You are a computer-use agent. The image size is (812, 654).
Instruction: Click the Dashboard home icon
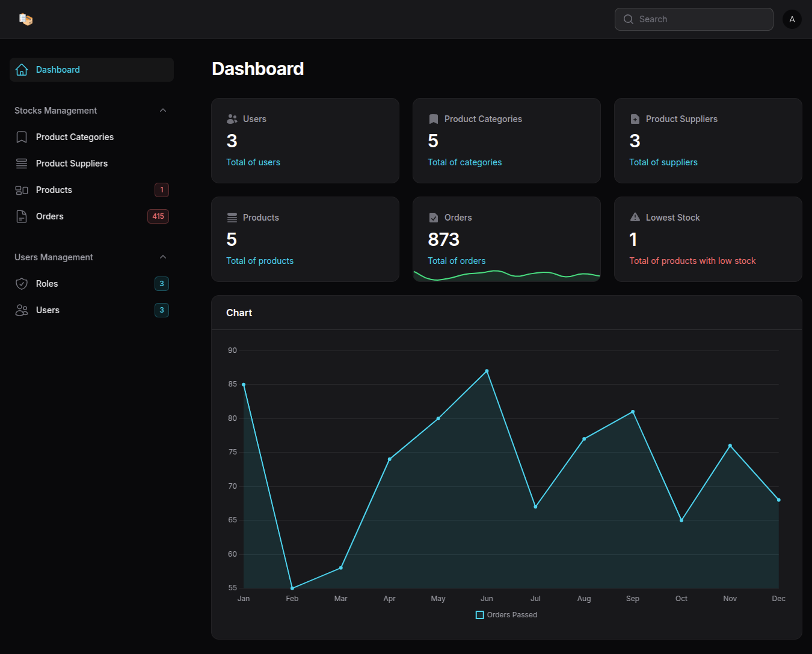[x=22, y=70]
